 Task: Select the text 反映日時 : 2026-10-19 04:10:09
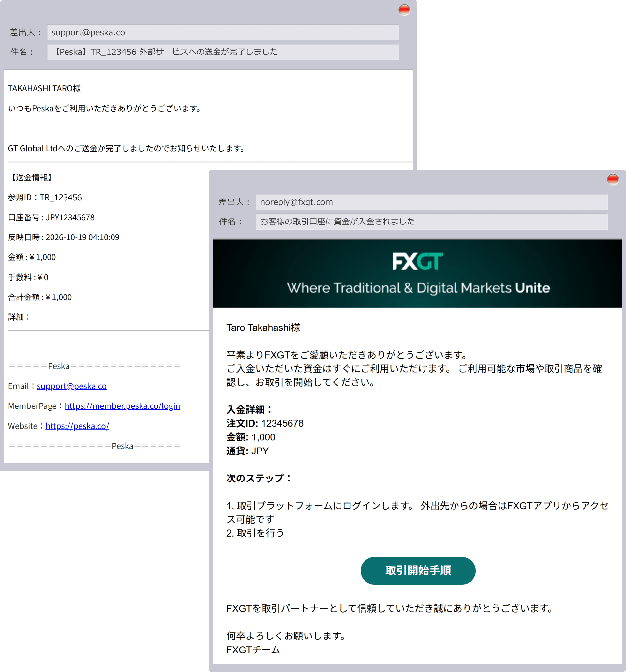tap(64, 237)
